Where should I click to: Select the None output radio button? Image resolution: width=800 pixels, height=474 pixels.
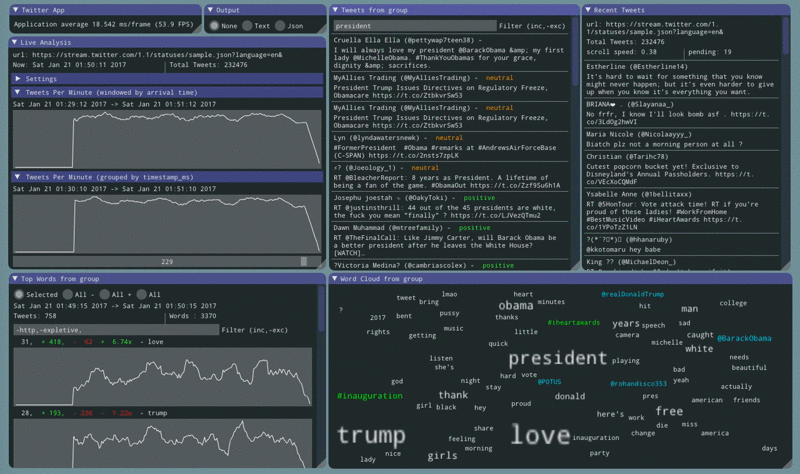coord(214,26)
